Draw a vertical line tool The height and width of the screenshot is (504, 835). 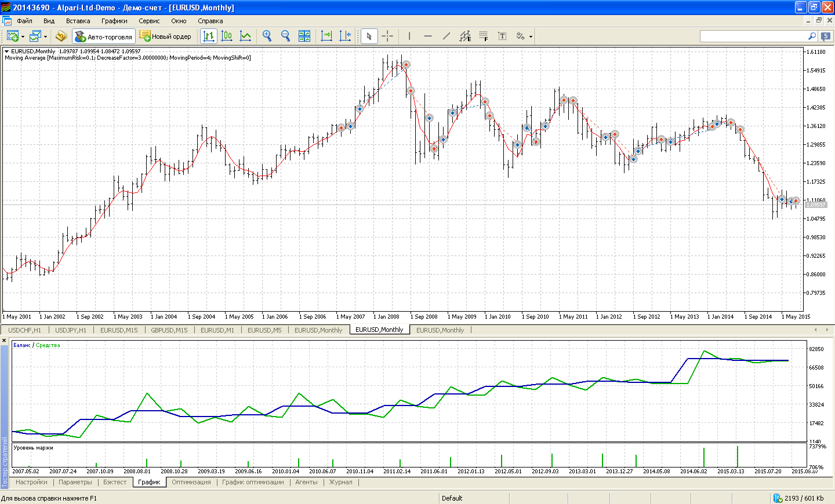pyautogui.click(x=409, y=36)
